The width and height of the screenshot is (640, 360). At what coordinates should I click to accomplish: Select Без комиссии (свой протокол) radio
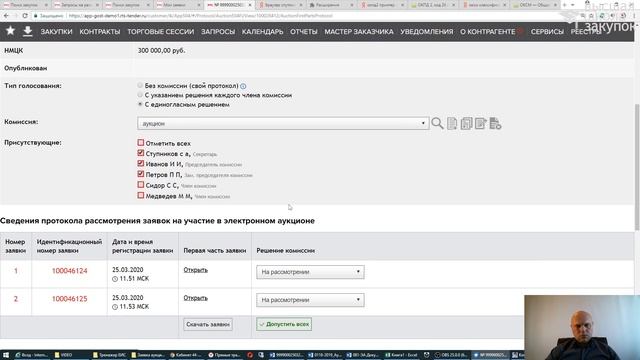140,85
